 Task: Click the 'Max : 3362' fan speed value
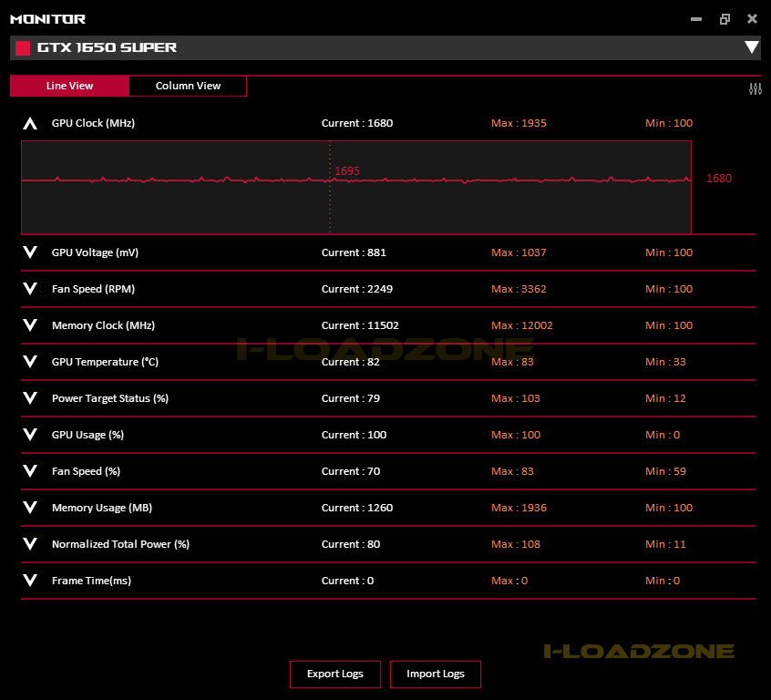coord(519,289)
